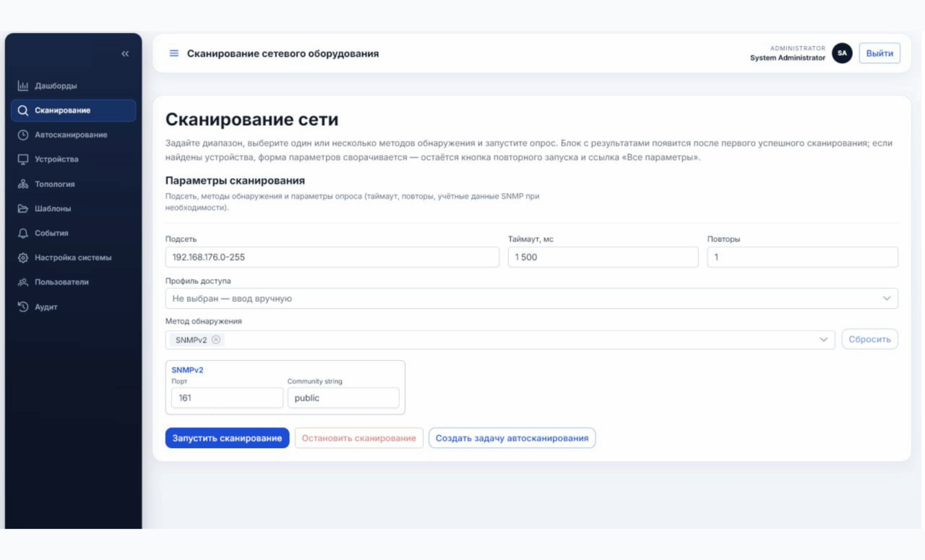Click the Аудит history icon
Image resolution: width=925 pixels, height=560 pixels.
[23, 307]
